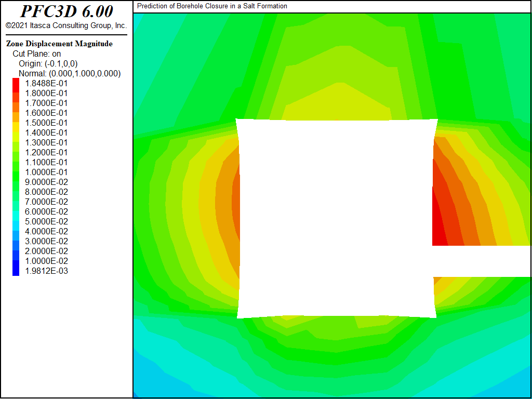Click the 1.0000E-02 legend value

pos(46,261)
